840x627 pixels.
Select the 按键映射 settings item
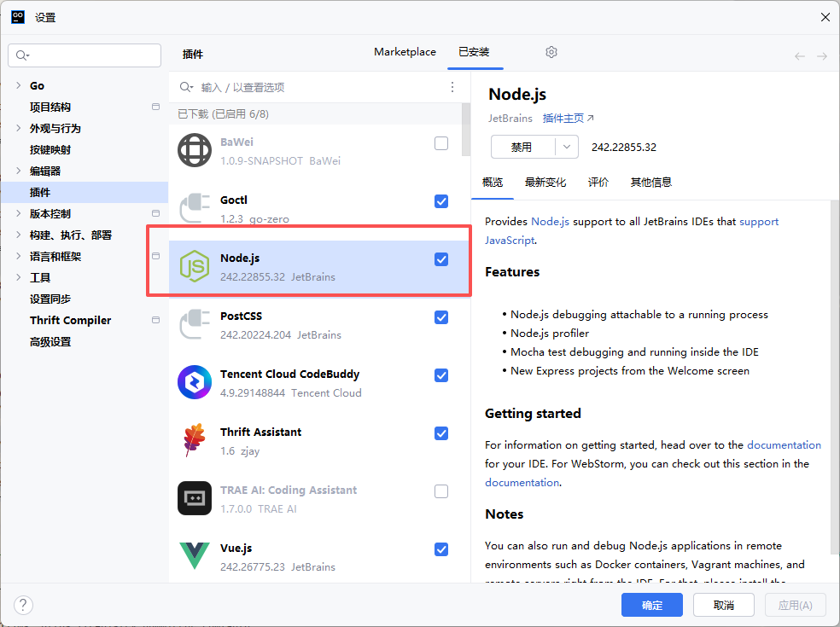[50, 149]
